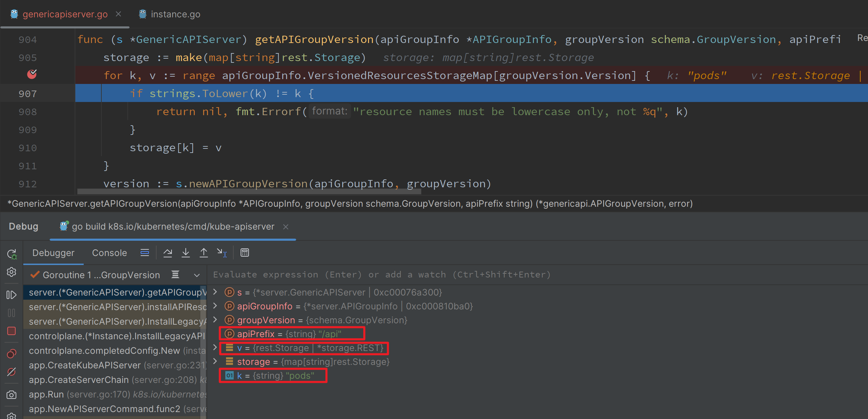Click Run to Cursor icon

click(222, 253)
